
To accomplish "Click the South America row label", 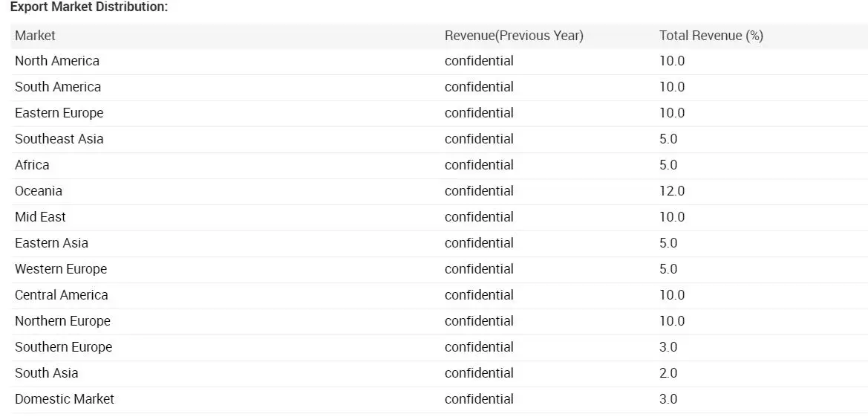I will 58,87.
